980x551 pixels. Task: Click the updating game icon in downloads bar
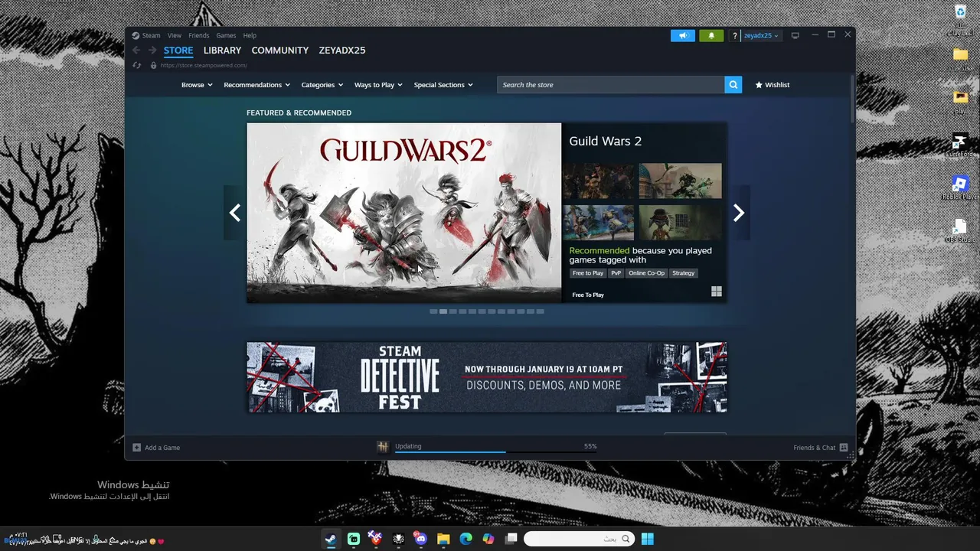[383, 447]
